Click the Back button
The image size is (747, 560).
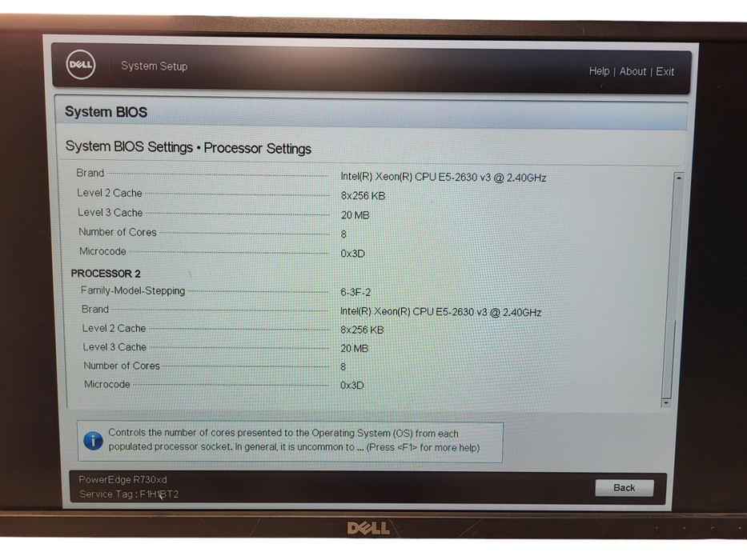coord(624,488)
